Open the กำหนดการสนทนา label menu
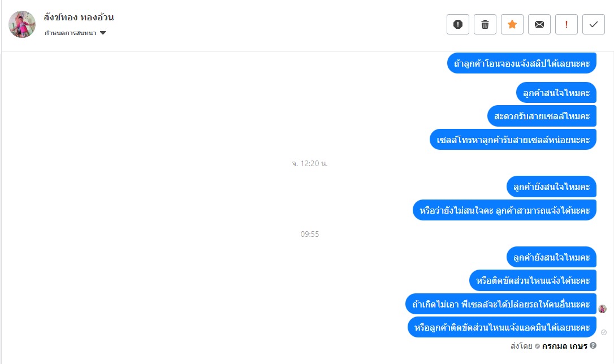 71,33
